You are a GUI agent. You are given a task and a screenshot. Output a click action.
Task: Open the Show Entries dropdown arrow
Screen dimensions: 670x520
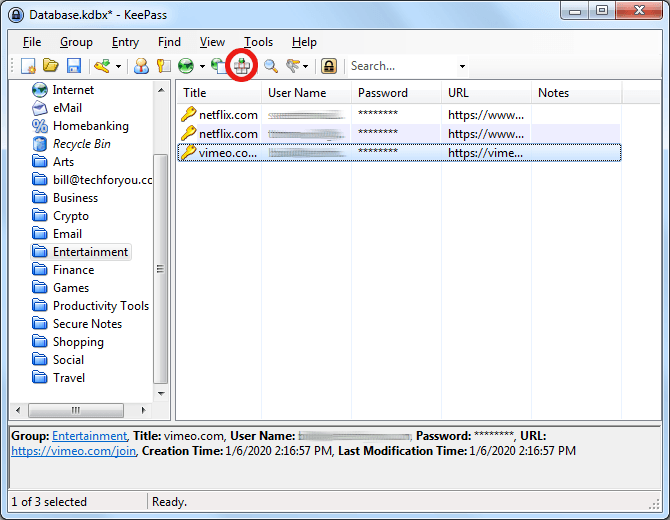click(x=305, y=66)
